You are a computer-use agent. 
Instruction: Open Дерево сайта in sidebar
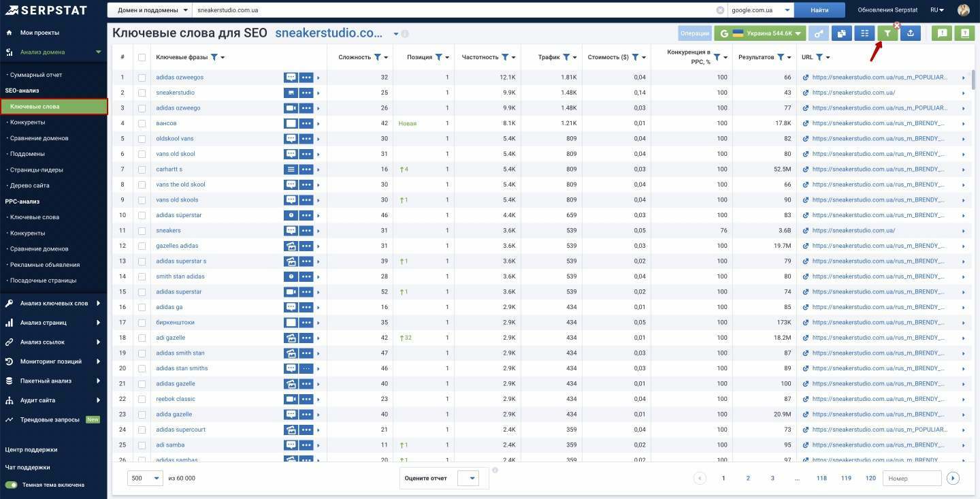(x=29, y=185)
